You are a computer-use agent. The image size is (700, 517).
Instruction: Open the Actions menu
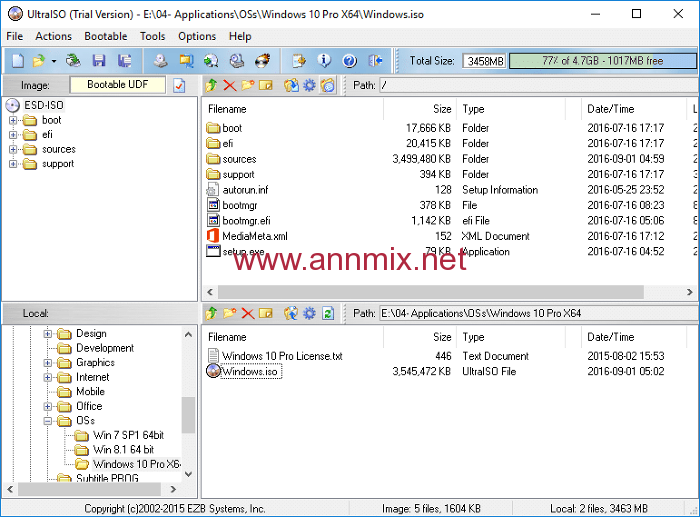tap(54, 36)
